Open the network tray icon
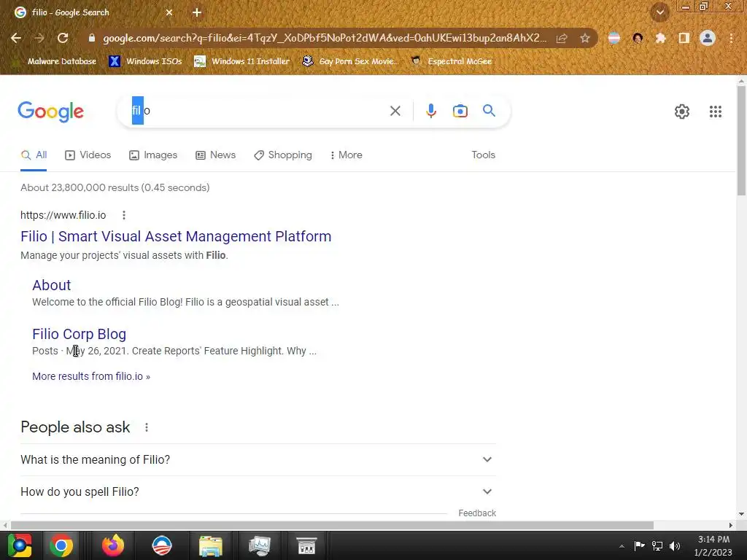The height and width of the screenshot is (560, 747). (657, 546)
